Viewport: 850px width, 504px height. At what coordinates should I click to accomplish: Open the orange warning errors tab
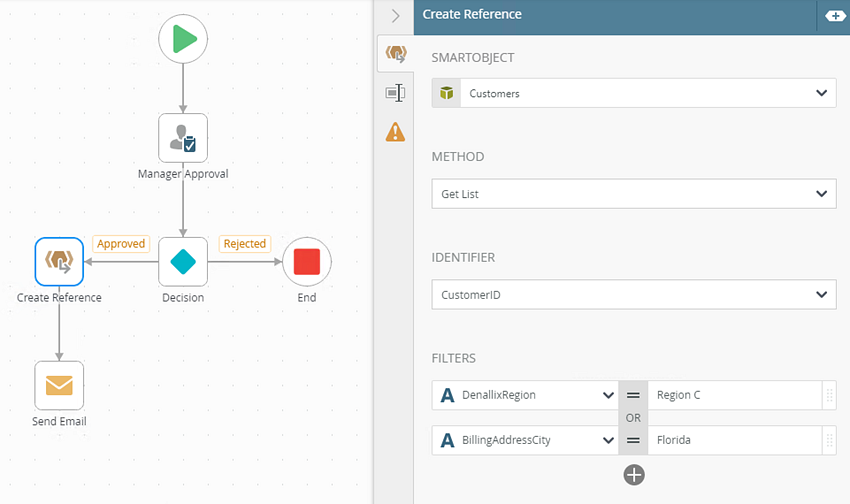[395, 131]
